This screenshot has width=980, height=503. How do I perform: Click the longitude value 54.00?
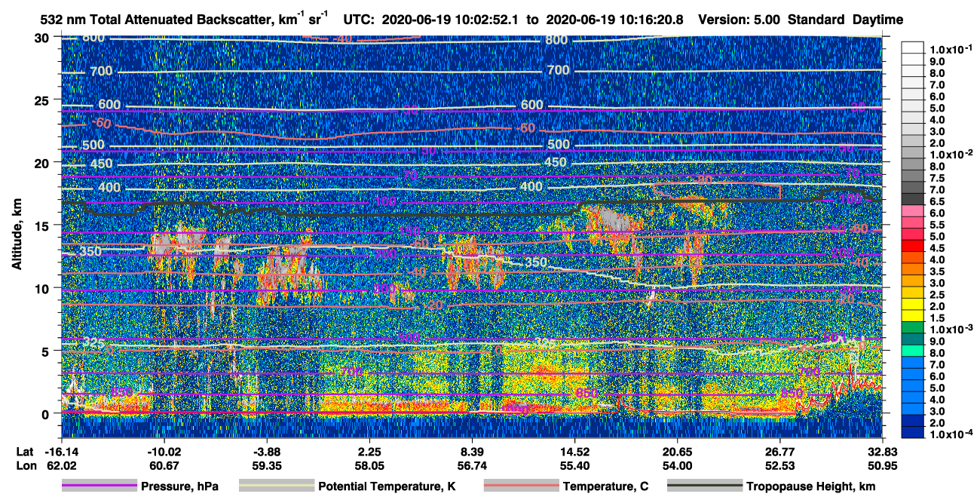[677, 466]
